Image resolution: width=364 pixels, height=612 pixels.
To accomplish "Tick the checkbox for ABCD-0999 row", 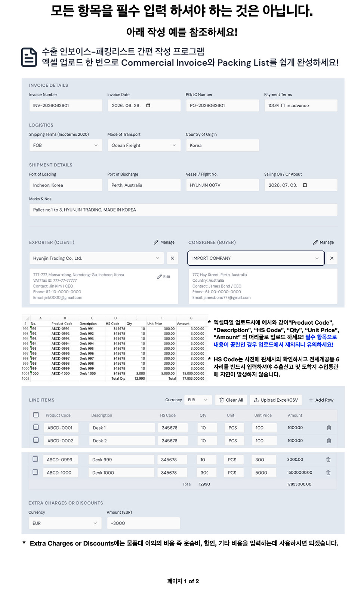I will [x=35, y=459].
